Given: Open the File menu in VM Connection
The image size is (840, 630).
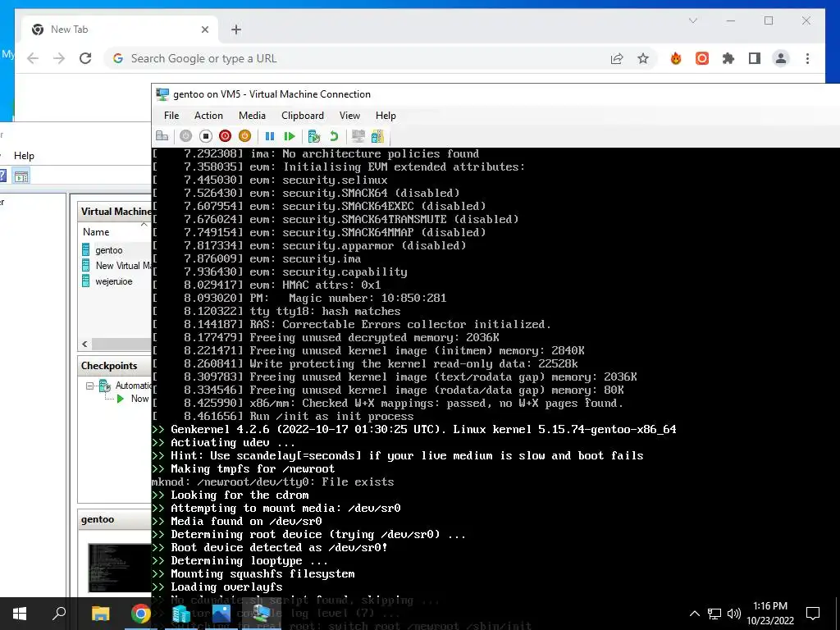Looking at the screenshot, I should 171,116.
